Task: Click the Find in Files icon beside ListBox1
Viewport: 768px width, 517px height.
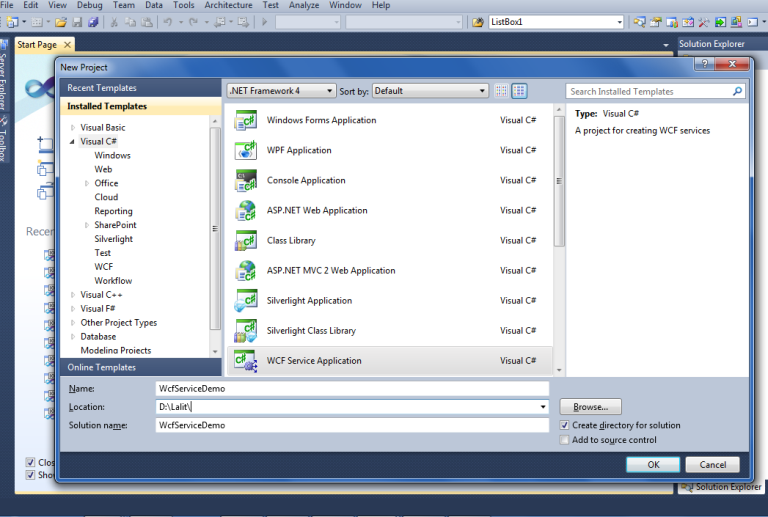Action: (478, 22)
